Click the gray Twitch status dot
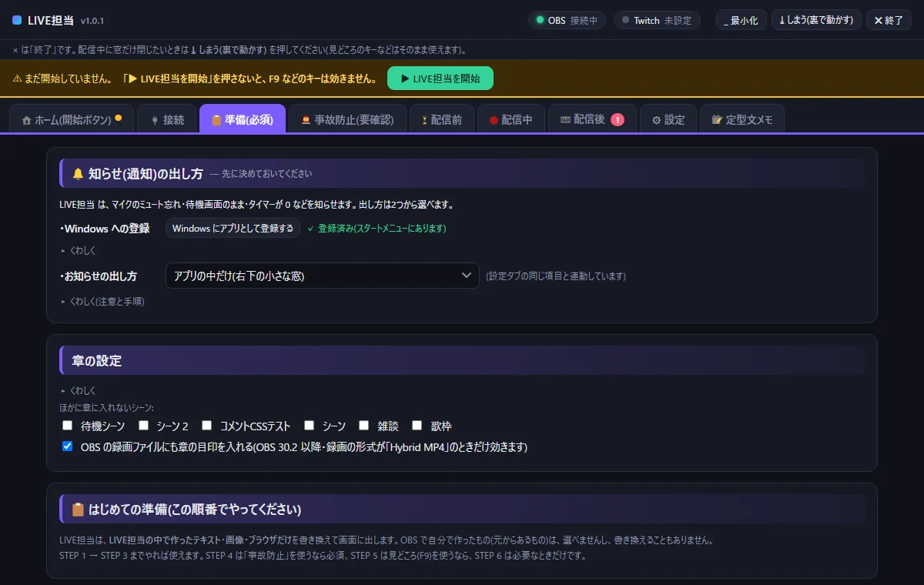Viewport: 924px width, 585px height. coord(625,20)
